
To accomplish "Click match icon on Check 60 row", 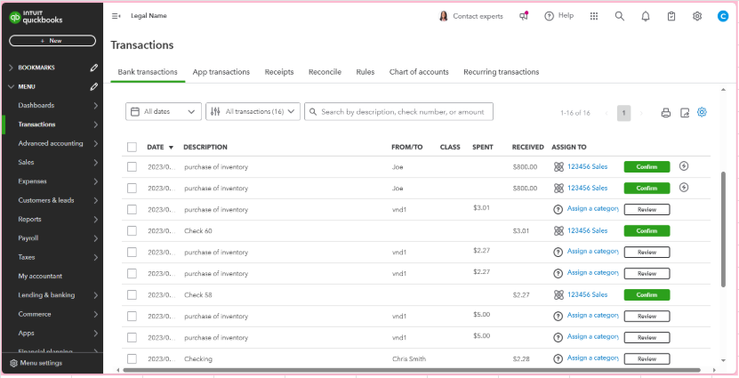I will tap(558, 230).
